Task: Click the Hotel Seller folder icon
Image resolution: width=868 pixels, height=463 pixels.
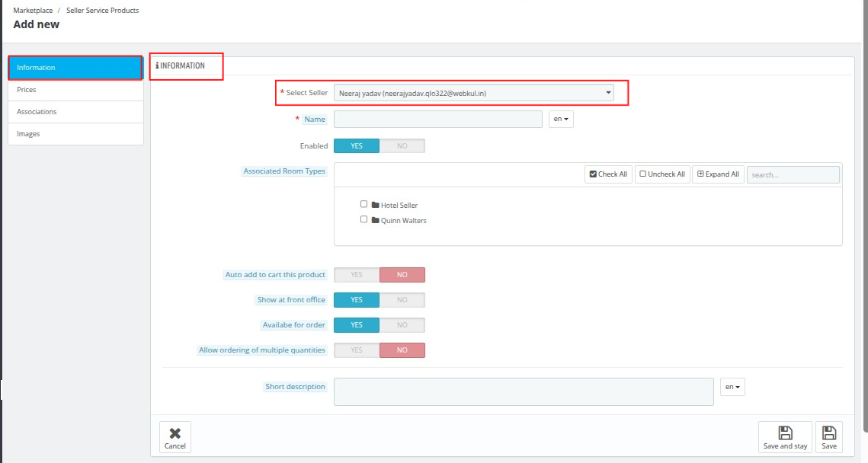Action: [x=376, y=205]
